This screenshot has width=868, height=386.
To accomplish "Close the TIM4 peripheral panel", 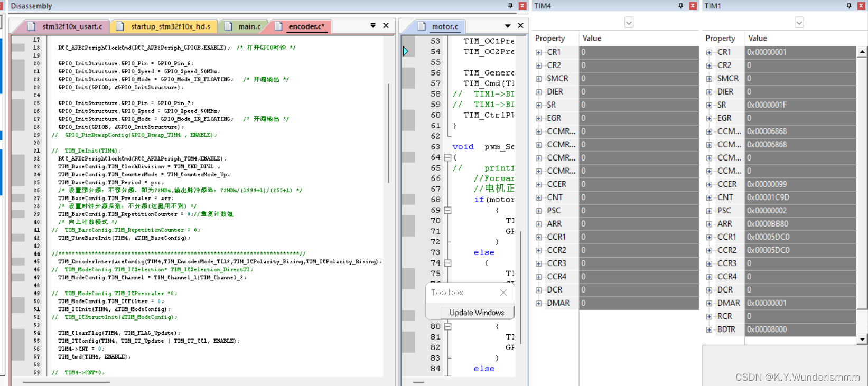I will coord(693,6).
